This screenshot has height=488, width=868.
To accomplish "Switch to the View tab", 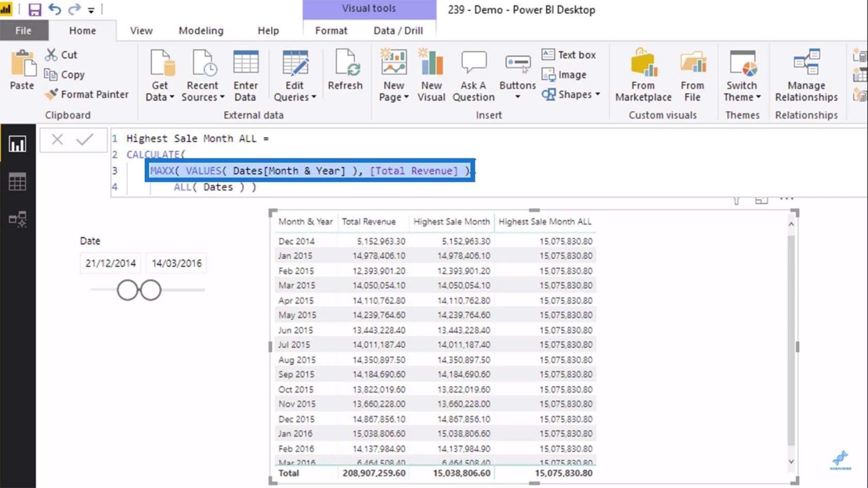I will point(141,30).
